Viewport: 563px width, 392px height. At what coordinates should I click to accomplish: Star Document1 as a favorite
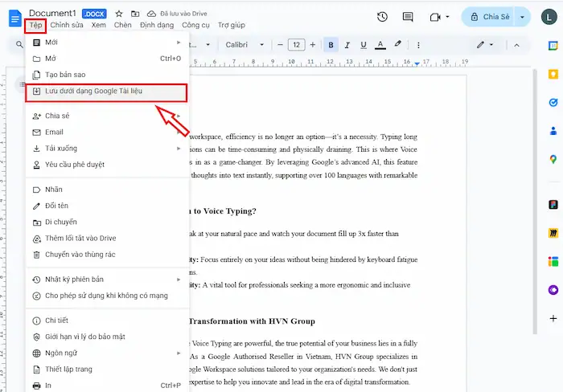[119, 14]
